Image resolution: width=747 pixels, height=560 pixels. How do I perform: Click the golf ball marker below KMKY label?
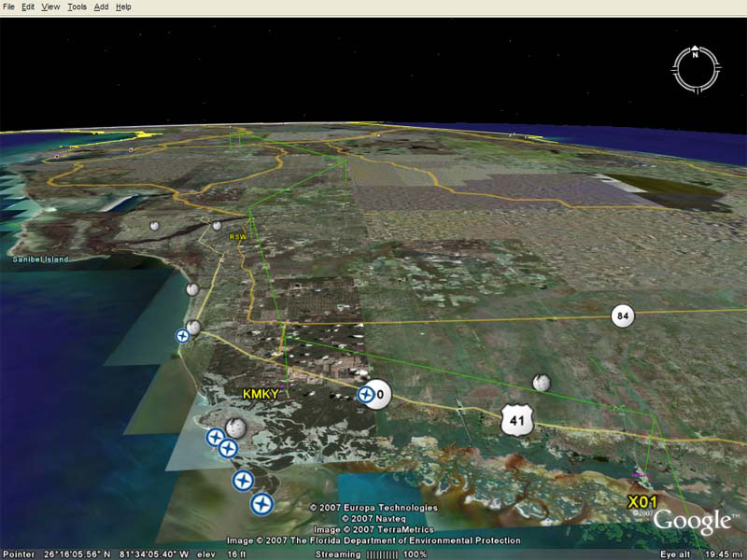(x=235, y=427)
